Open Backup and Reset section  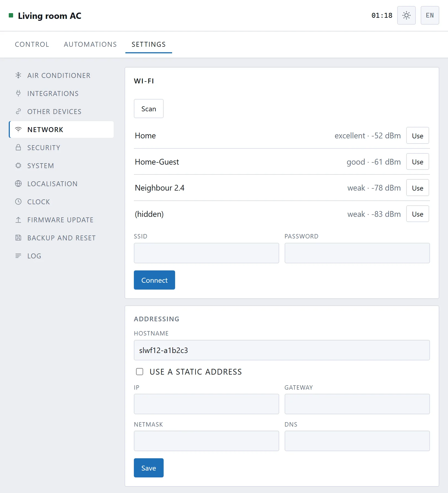[61, 238]
